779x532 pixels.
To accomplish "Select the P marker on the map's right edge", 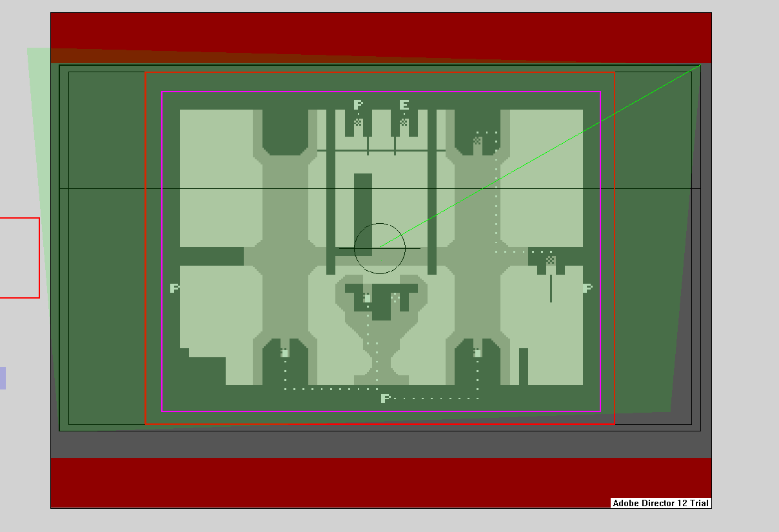I will [x=587, y=288].
